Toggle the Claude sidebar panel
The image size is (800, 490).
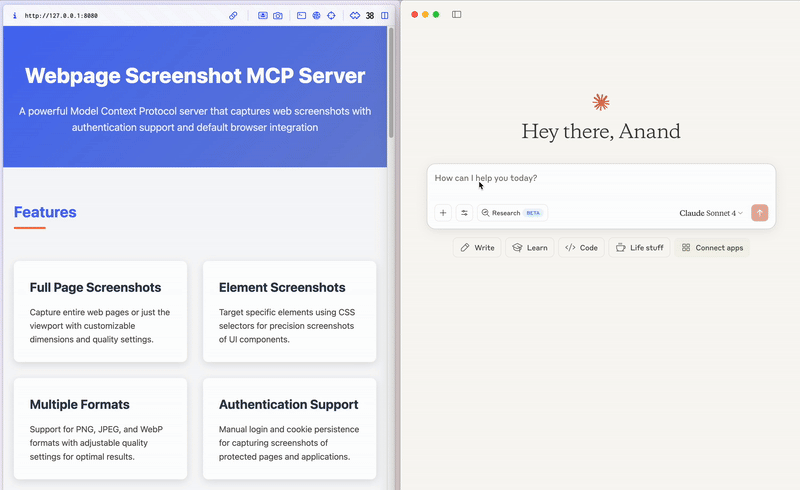(457, 14)
